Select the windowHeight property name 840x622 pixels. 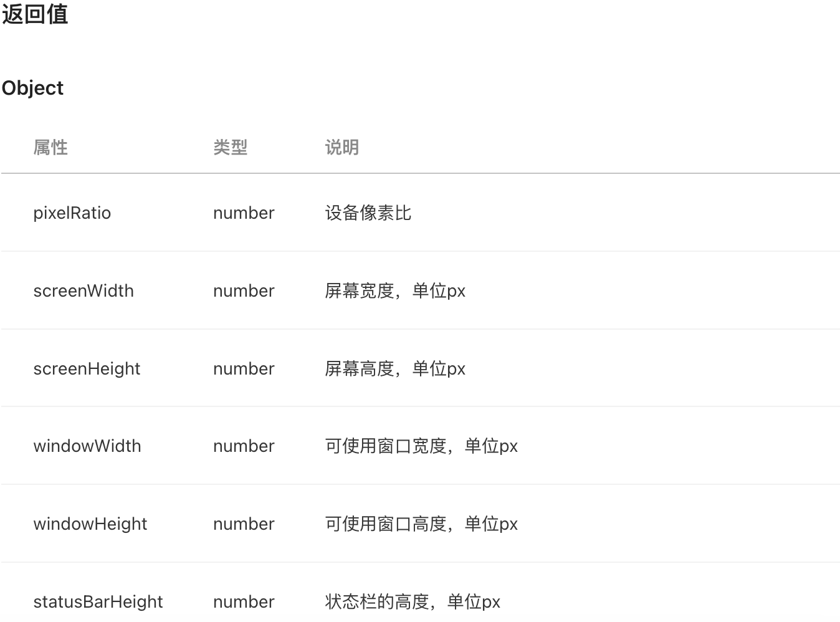pyautogui.click(x=90, y=524)
